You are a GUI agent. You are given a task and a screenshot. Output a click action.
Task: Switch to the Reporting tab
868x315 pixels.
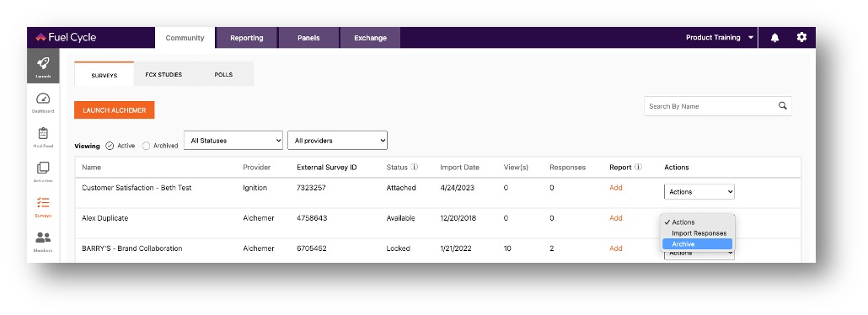pos(247,38)
